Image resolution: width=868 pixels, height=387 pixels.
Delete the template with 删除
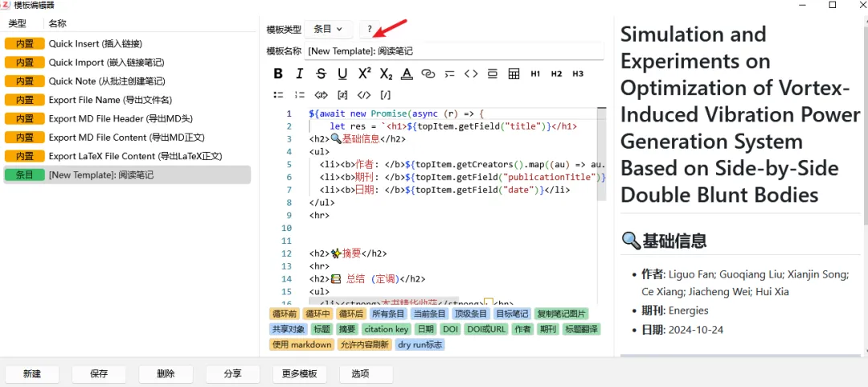pos(166,373)
